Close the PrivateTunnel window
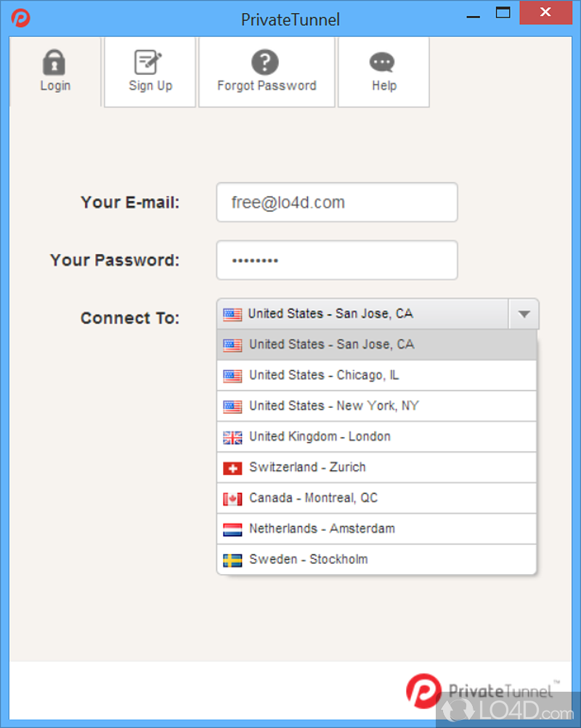Screen dimensions: 581x728 [545, 12]
